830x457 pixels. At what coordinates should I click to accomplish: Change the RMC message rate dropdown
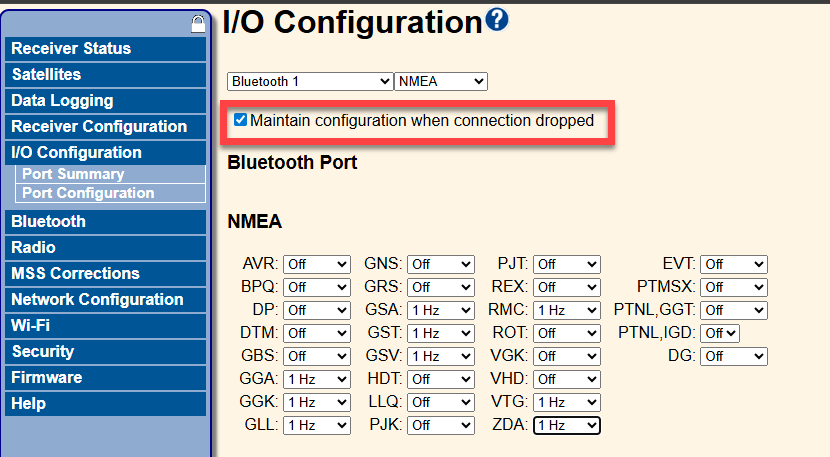566,310
